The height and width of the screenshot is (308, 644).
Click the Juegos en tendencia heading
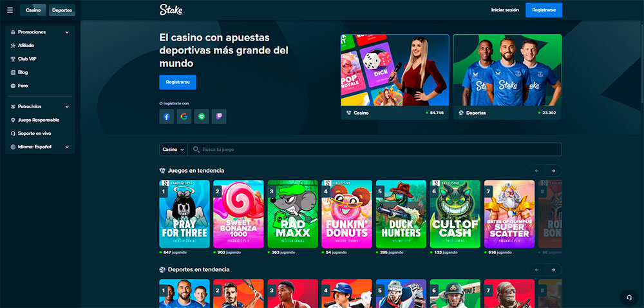click(196, 170)
